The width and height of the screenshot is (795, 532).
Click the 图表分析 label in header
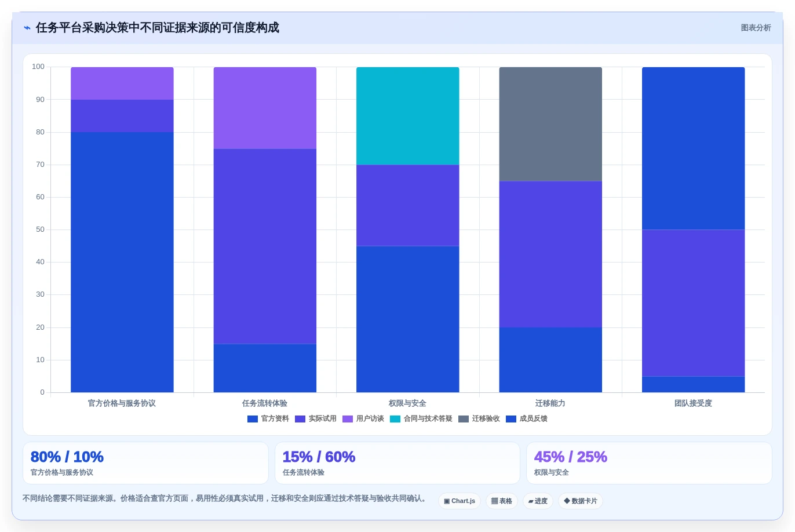(756, 28)
